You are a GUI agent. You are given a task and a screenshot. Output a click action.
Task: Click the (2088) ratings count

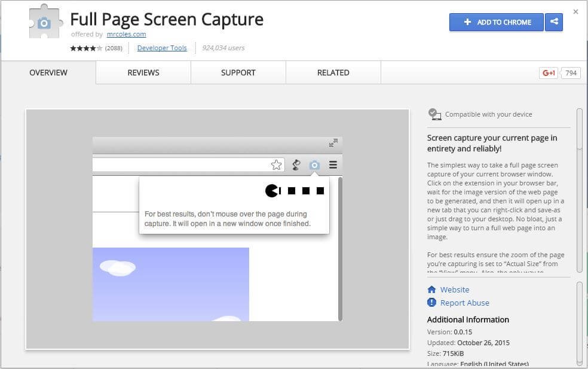114,48
